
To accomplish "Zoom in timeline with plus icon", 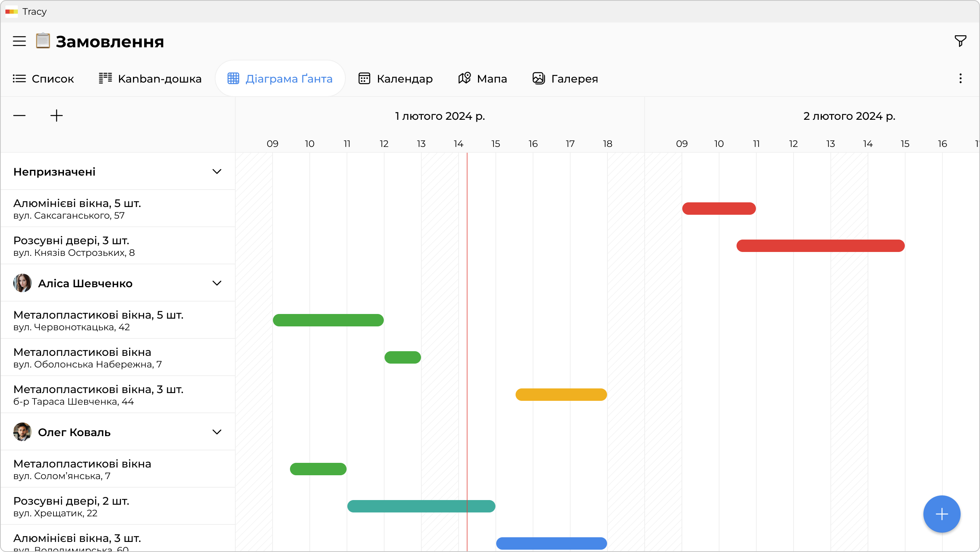I will 57,116.
